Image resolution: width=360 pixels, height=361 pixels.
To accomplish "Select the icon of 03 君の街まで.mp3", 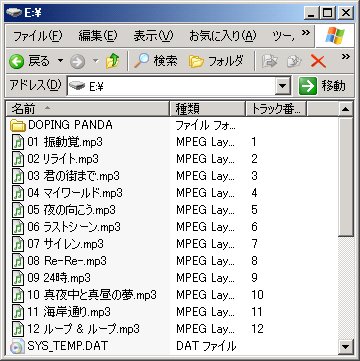I will coord(18,177).
